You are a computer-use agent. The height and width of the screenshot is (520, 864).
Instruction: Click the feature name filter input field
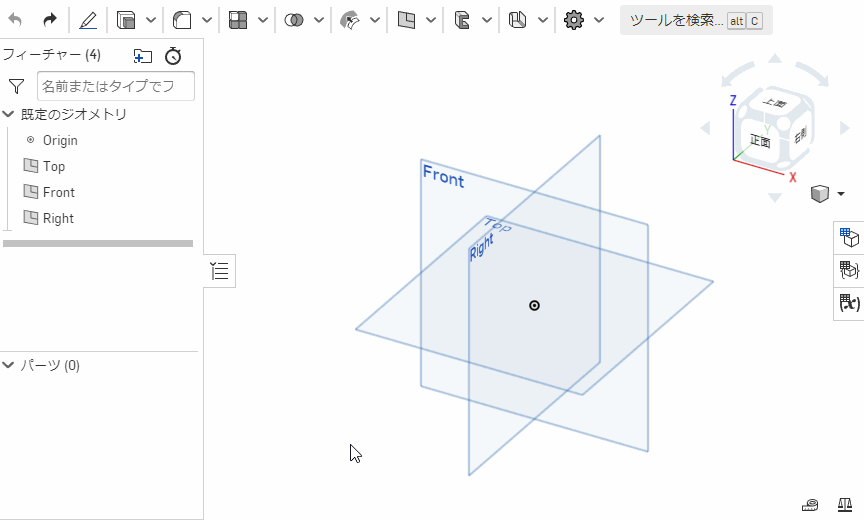coord(115,87)
